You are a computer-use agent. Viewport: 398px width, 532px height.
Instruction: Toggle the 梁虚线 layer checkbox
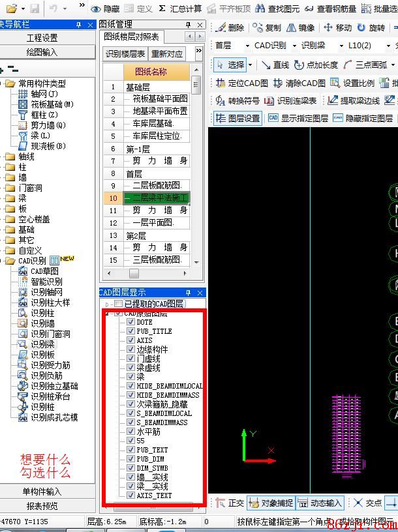tap(131, 368)
